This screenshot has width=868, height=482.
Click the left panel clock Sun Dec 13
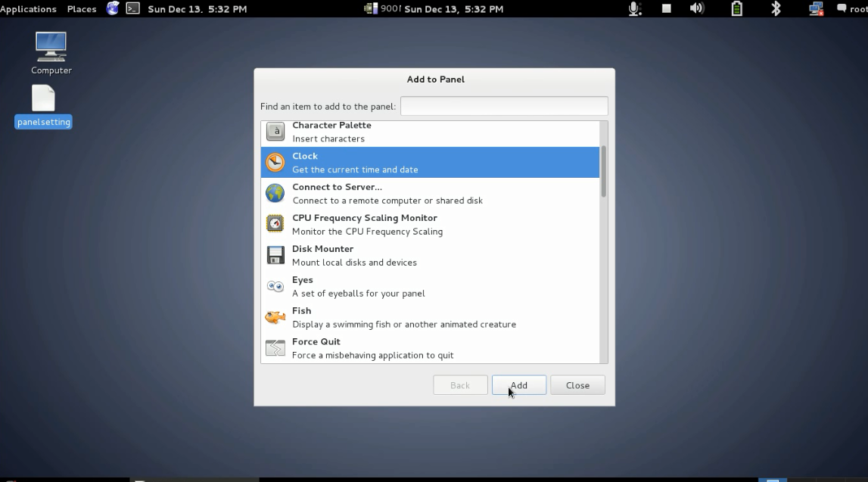(197, 9)
